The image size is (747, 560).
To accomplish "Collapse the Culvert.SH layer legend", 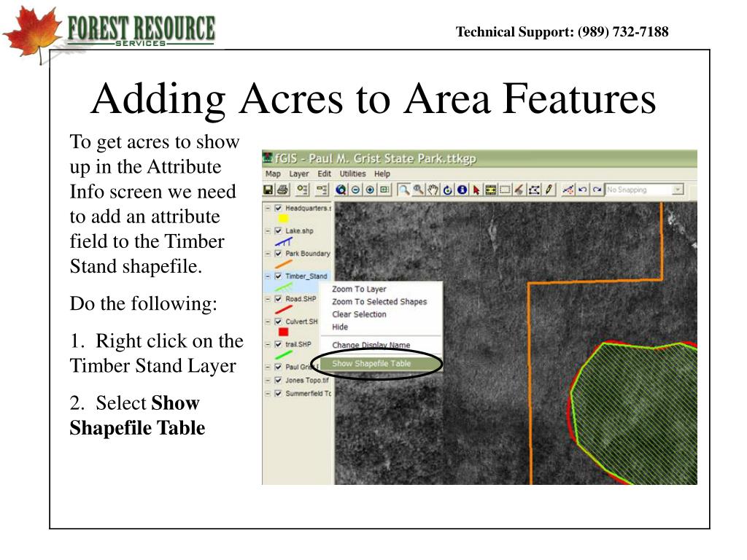I will pos(268,322).
